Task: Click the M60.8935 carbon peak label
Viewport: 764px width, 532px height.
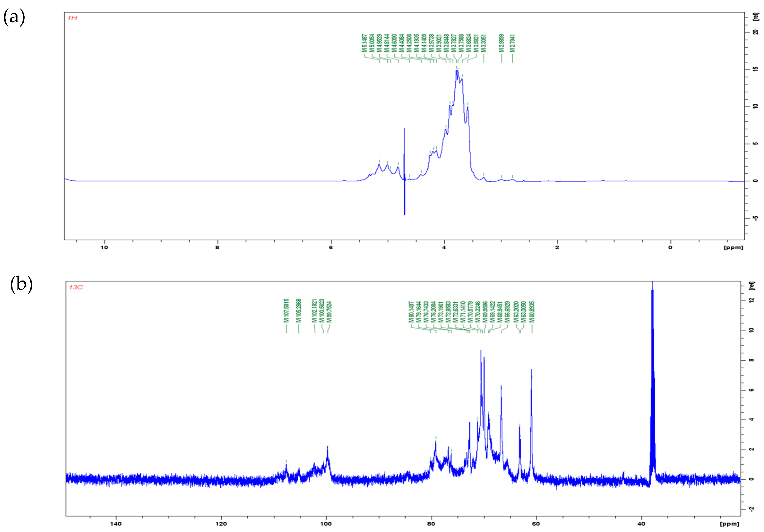Action: 532,312
